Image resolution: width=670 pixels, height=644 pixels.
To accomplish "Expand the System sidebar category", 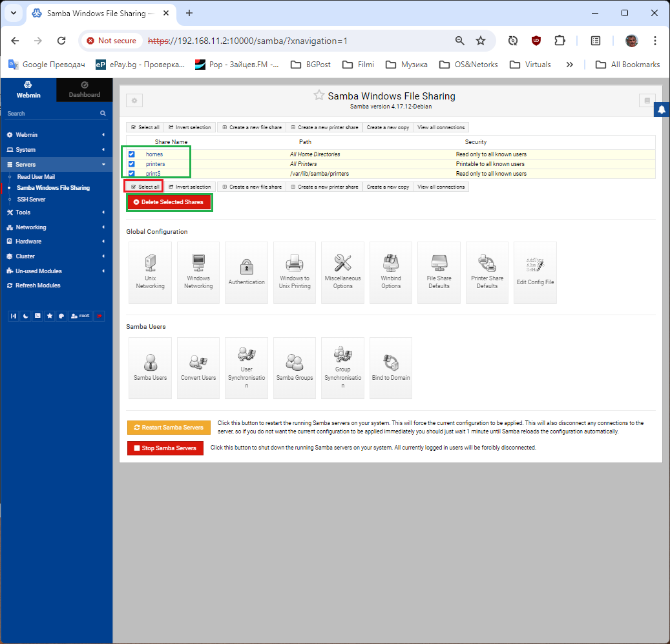I will 56,149.
